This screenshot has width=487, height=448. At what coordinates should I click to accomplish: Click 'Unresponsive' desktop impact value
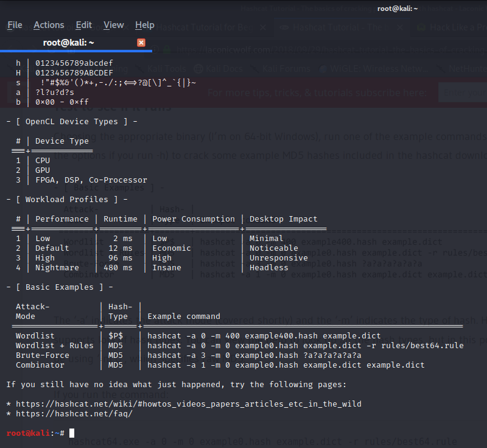tap(279, 258)
